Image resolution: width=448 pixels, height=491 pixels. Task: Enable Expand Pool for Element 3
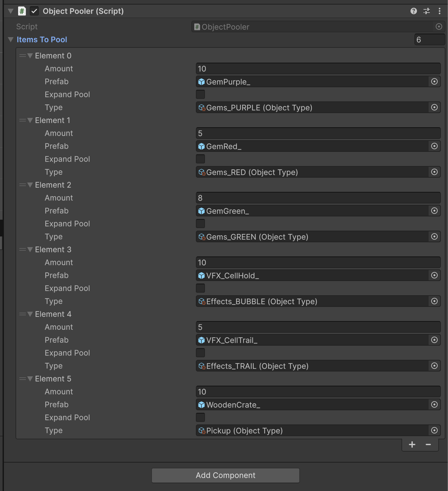coord(200,288)
